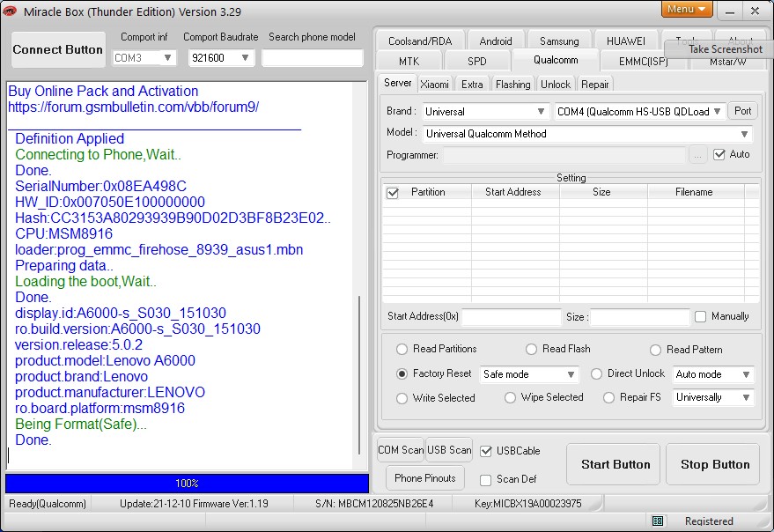Switch to the HUAWEI tab
The height and width of the screenshot is (532, 774).
coord(626,41)
